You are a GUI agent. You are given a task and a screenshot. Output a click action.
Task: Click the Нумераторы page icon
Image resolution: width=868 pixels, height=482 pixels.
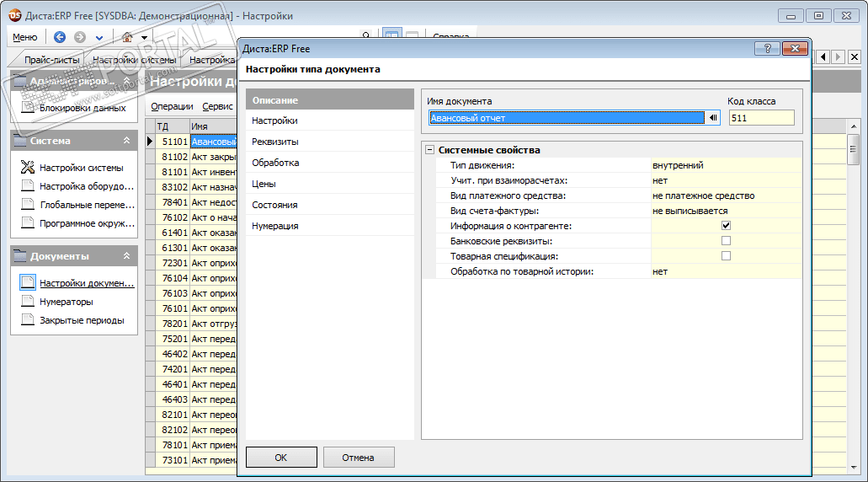coord(28,302)
